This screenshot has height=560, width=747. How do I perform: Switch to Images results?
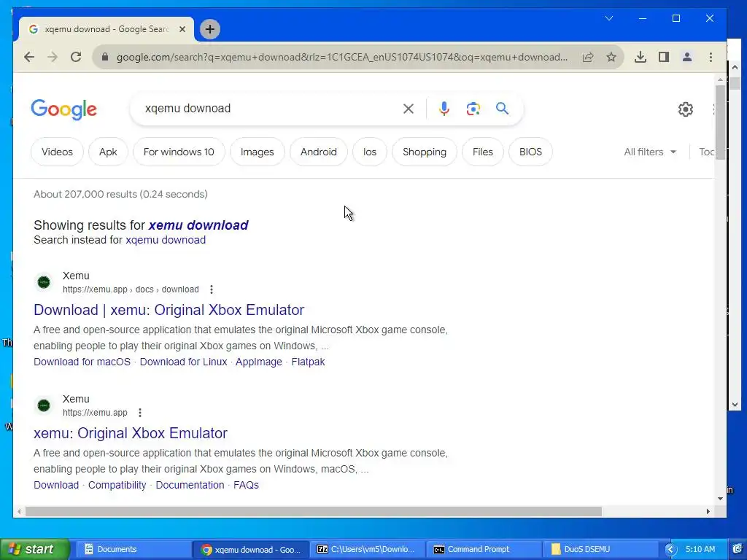pos(258,152)
